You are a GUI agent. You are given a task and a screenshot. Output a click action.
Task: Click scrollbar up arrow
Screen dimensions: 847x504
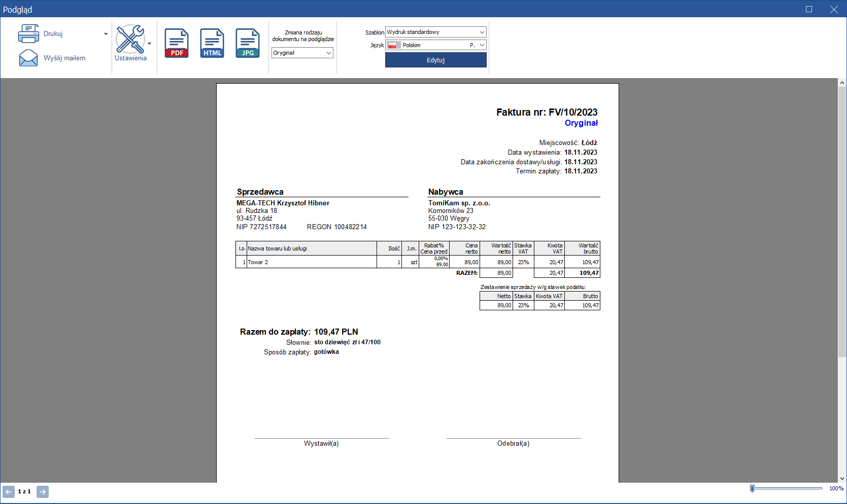[x=842, y=83]
